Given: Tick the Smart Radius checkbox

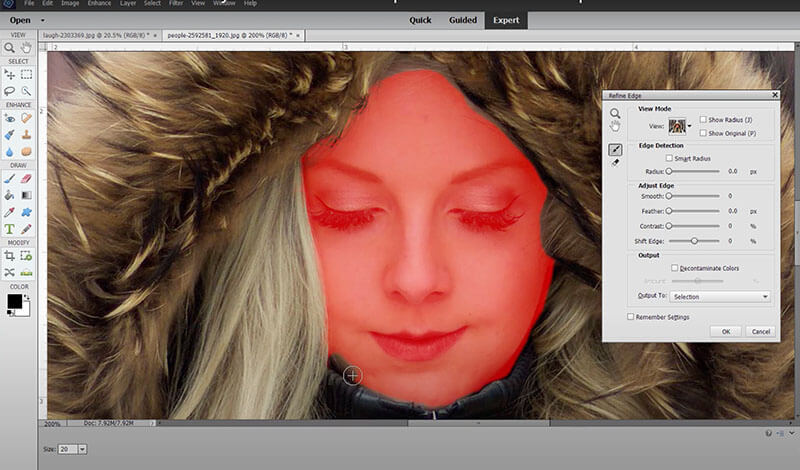Looking at the screenshot, I should pos(669,158).
